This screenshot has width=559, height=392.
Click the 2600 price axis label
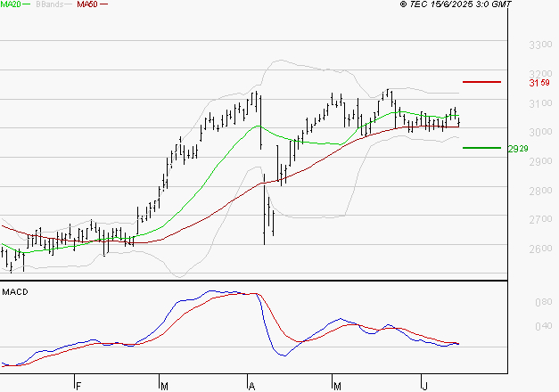tap(540, 249)
